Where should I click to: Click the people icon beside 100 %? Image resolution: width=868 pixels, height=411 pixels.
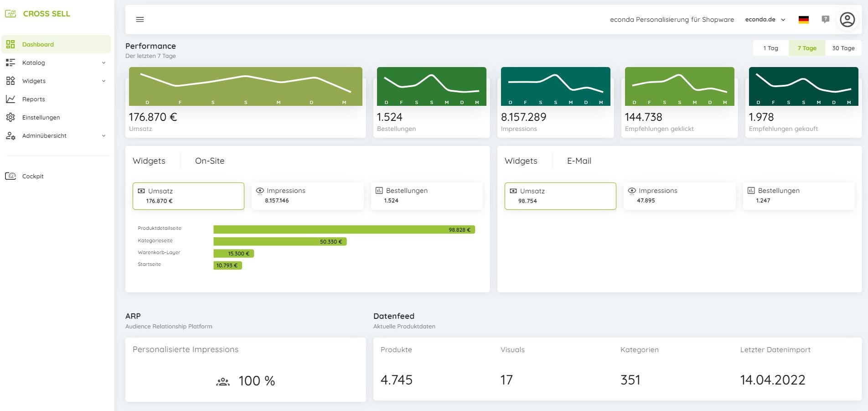pyautogui.click(x=222, y=381)
